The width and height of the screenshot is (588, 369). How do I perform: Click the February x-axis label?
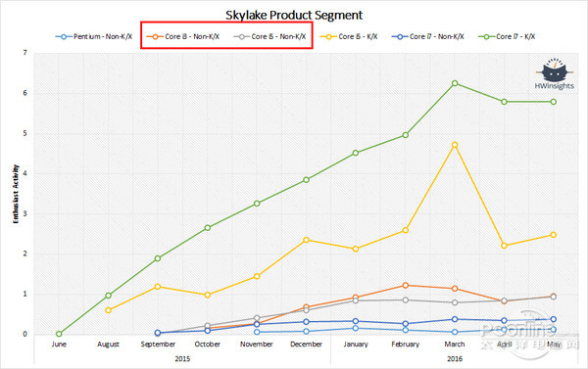pyautogui.click(x=406, y=345)
